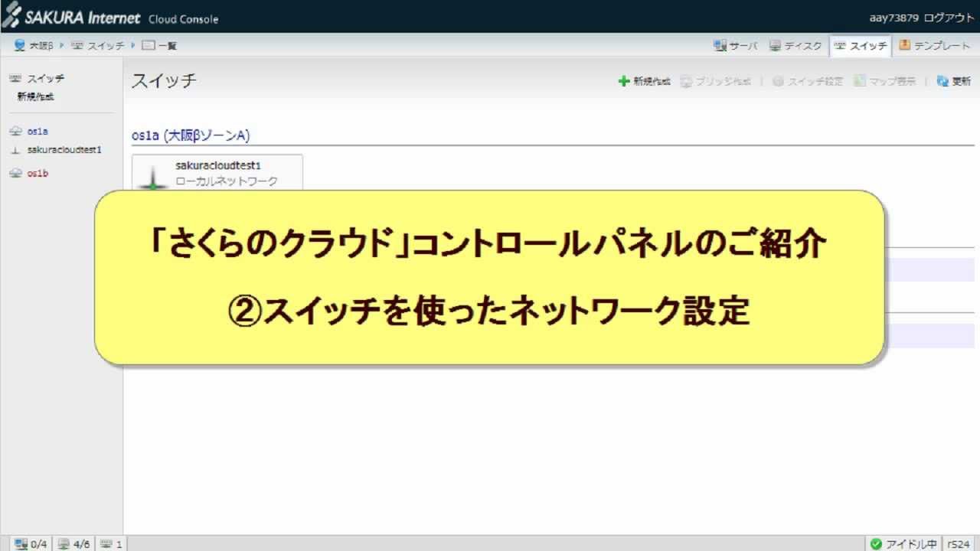This screenshot has width=980, height=551.
Task: Select the スイッチ tab
Action: [x=861, y=46]
